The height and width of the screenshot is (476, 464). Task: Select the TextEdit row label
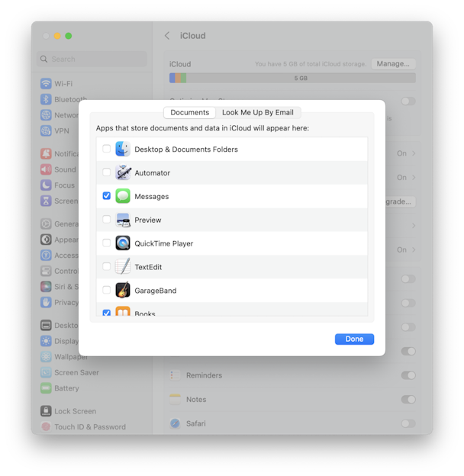point(148,267)
